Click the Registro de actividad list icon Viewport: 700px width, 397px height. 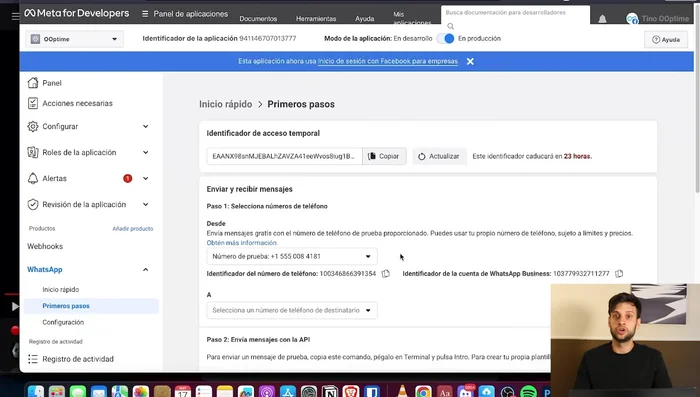point(33,359)
